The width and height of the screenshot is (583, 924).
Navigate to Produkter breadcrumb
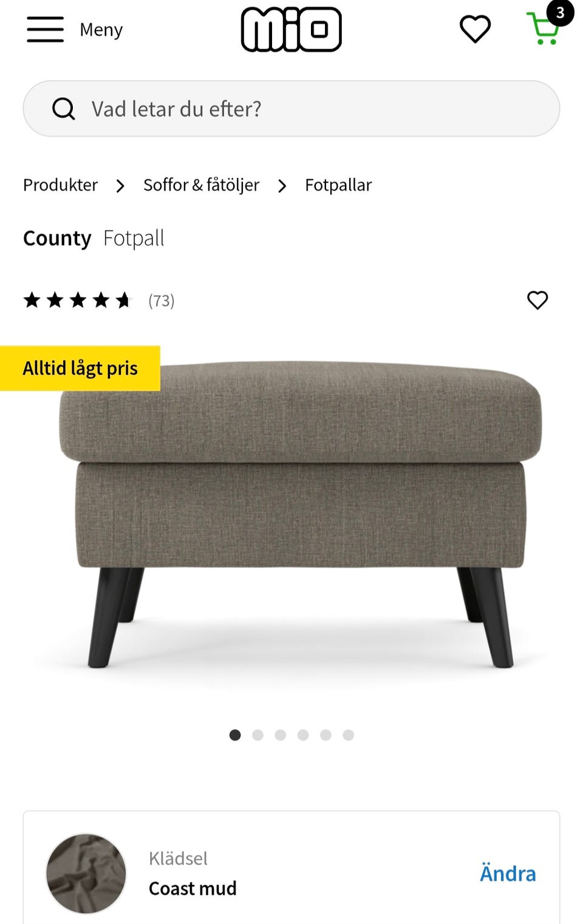[60, 185]
